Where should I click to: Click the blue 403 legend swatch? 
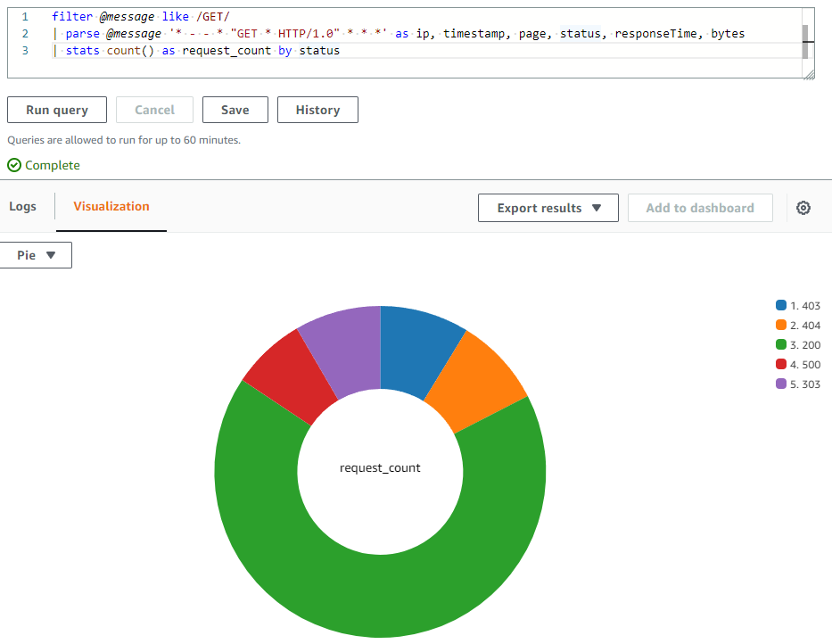coord(780,305)
